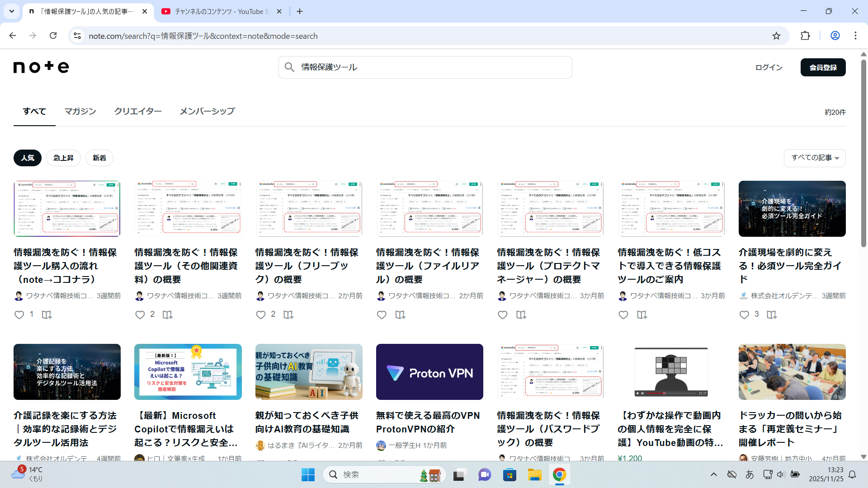Click the 会員登録 button
The image size is (868, 488).
(823, 67)
